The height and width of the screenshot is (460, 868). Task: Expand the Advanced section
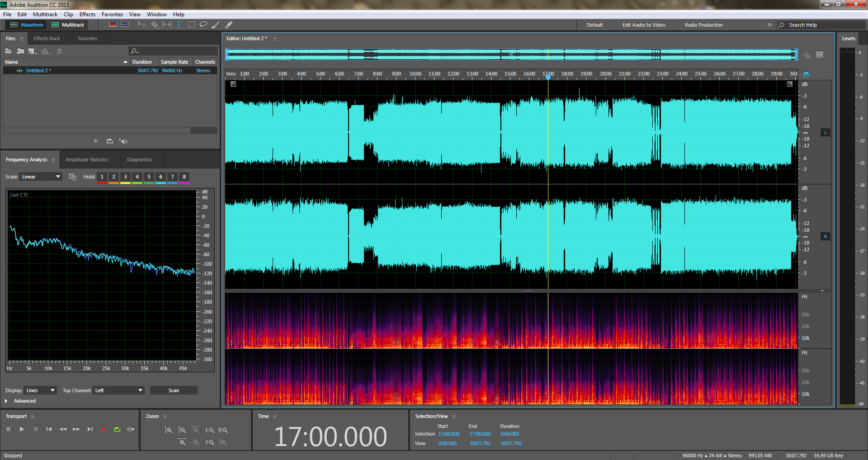[x=6, y=401]
